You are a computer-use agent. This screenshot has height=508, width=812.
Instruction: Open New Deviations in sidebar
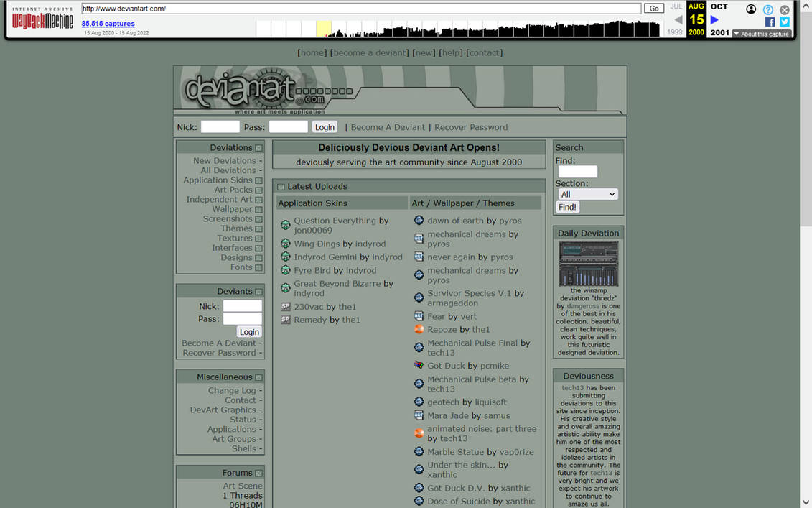(225, 161)
